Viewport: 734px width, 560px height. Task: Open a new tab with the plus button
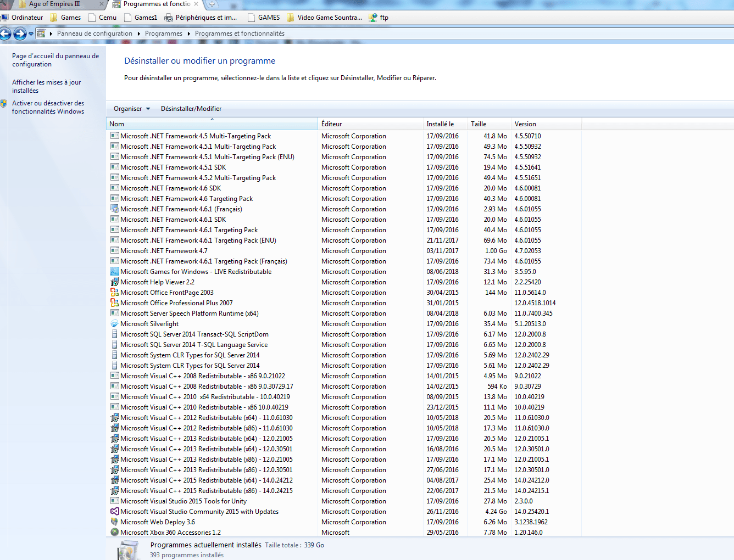(x=212, y=4)
